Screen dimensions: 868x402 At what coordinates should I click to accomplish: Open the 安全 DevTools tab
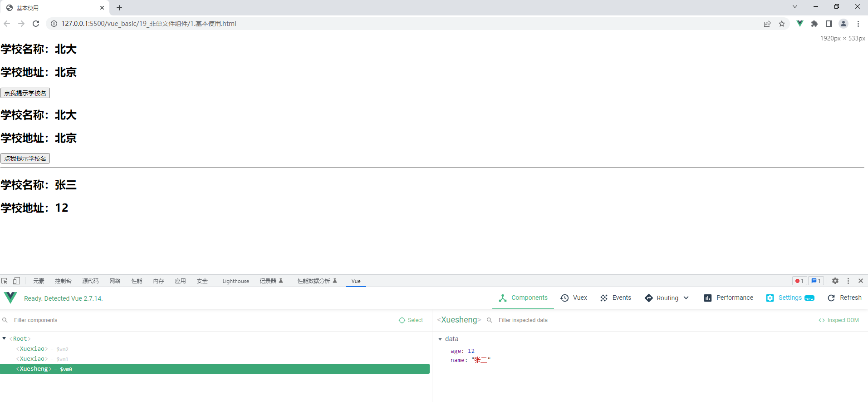(202, 281)
